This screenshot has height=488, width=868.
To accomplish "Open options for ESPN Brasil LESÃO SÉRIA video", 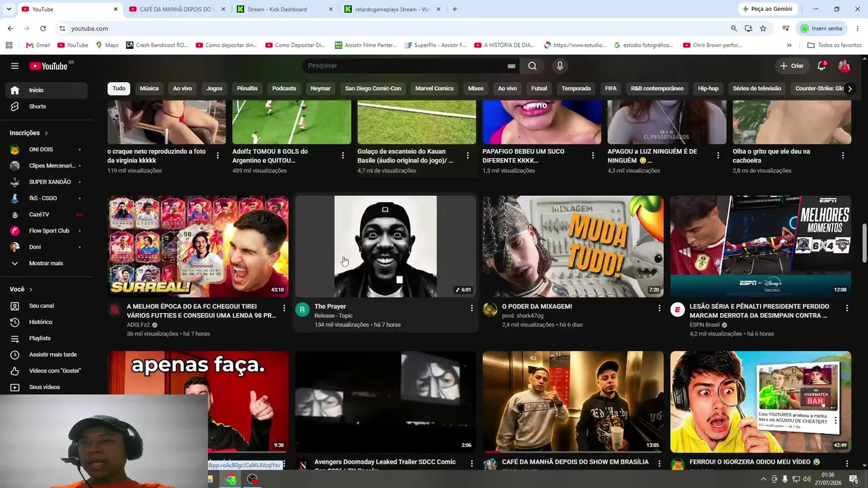I will (x=846, y=308).
